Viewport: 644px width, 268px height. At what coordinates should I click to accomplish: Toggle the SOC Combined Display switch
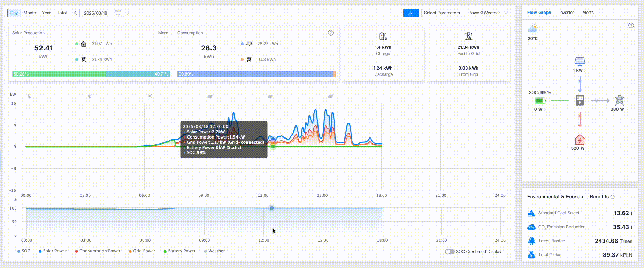(450, 252)
